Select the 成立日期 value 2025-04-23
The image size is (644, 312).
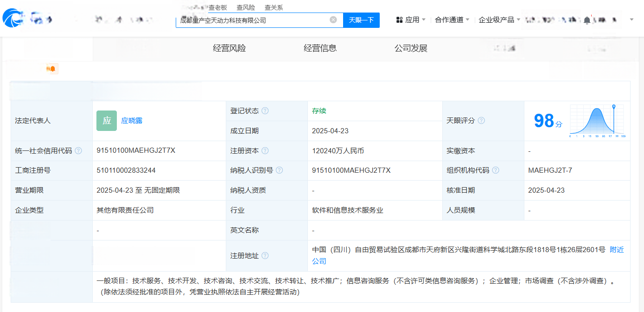tap(331, 131)
